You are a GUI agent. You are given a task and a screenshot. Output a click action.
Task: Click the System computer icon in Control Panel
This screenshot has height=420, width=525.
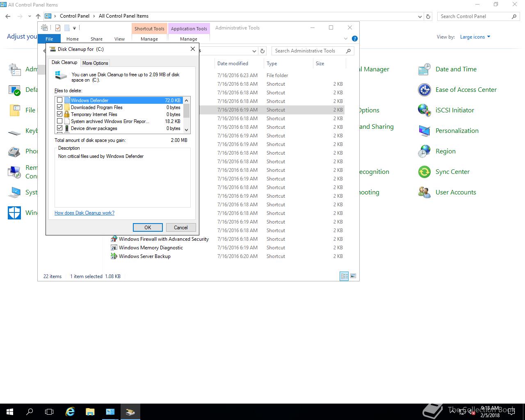(14, 192)
